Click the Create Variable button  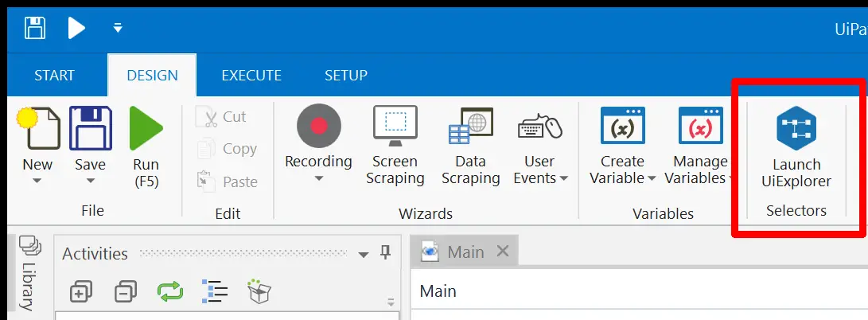pyautogui.click(x=622, y=146)
